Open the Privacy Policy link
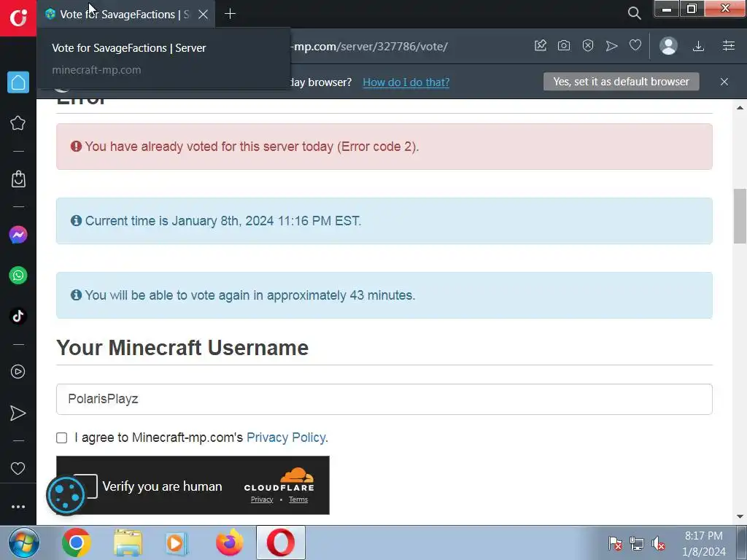Image resolution: width=747 pixels, height=560 pixels. click(286, 437)
